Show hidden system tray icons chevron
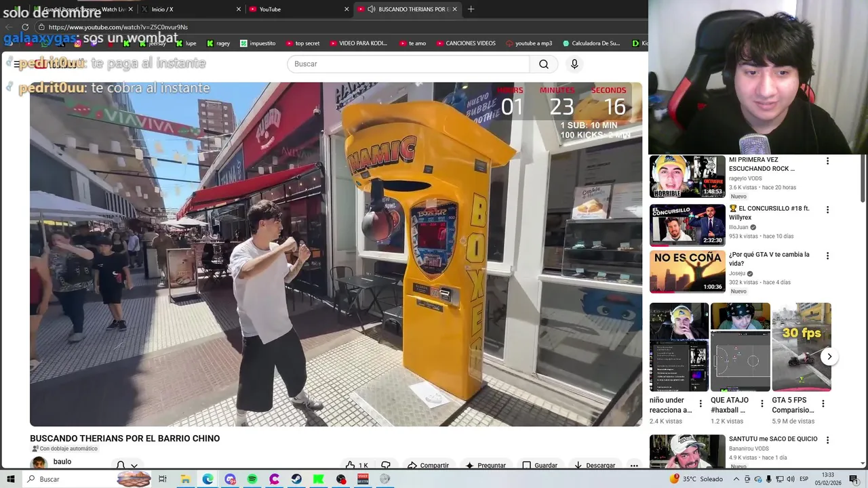The height and width of the screenshot is (488, 868). click(x=736, y=479)
